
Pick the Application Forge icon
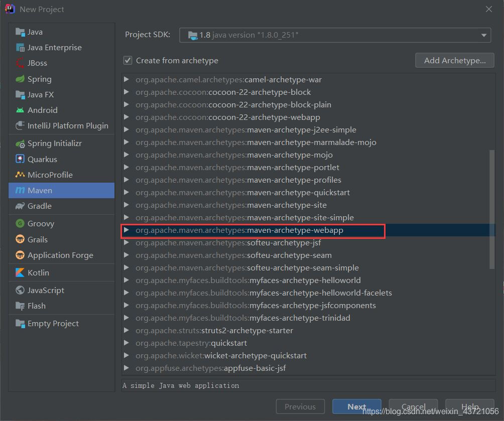click(x=20, y=255)
